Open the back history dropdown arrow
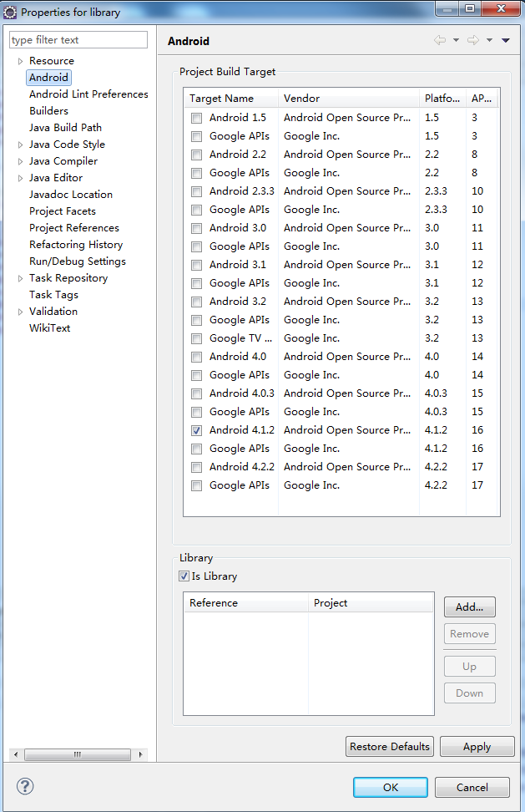Viewport: 525px width, 812px height. pos(456,40)
